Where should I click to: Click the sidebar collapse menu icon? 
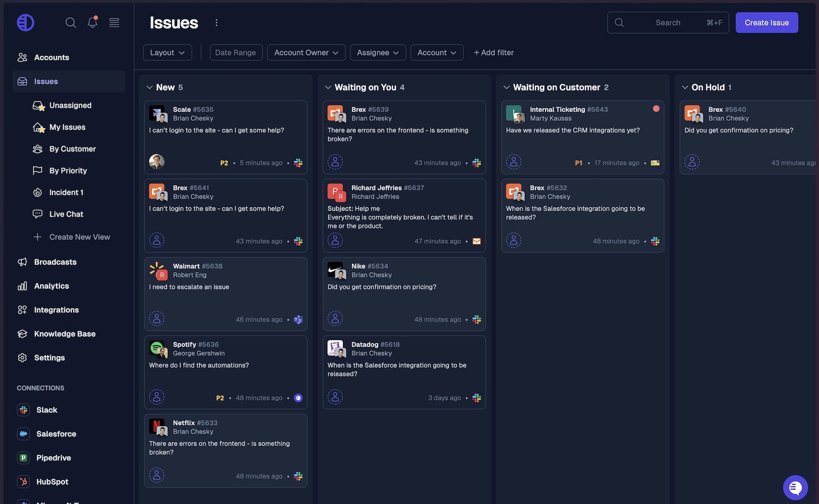click(114, 23)
